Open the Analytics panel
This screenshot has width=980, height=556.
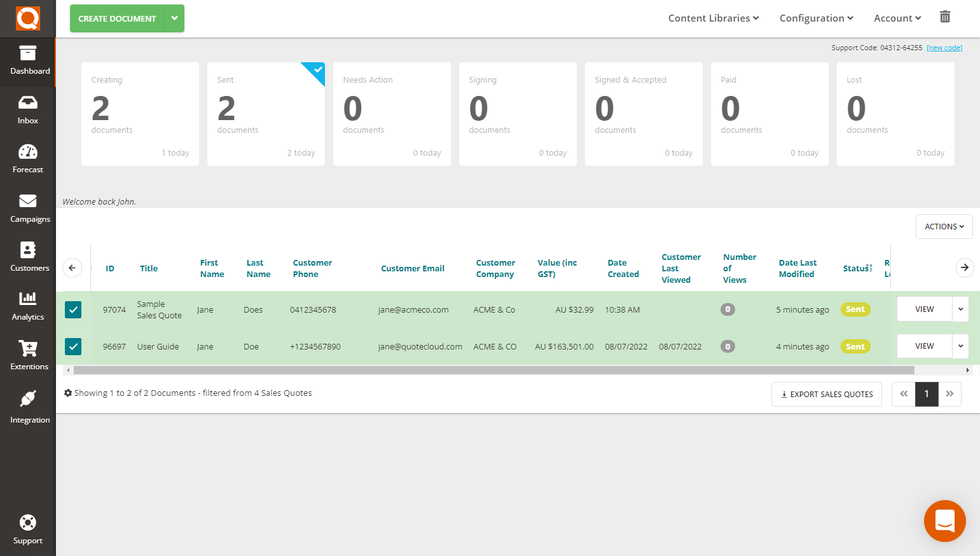pyautogui.click(x=27, y=307)
